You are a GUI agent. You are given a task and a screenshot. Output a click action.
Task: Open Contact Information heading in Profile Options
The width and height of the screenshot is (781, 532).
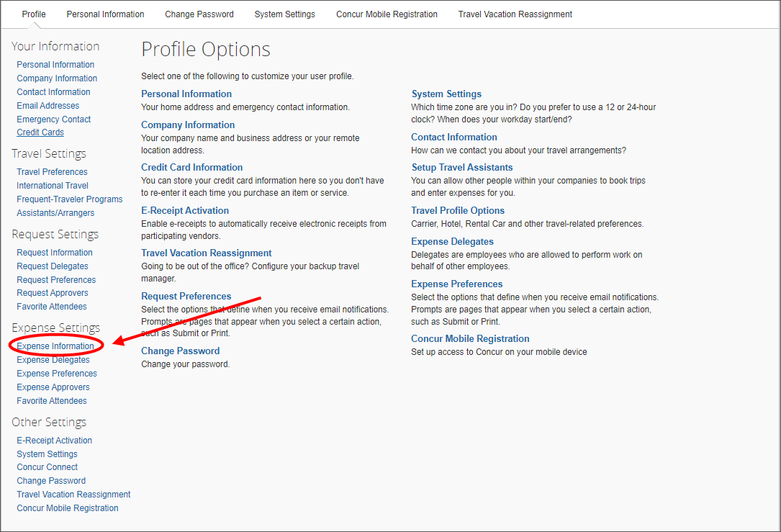[x=453, y=137]
